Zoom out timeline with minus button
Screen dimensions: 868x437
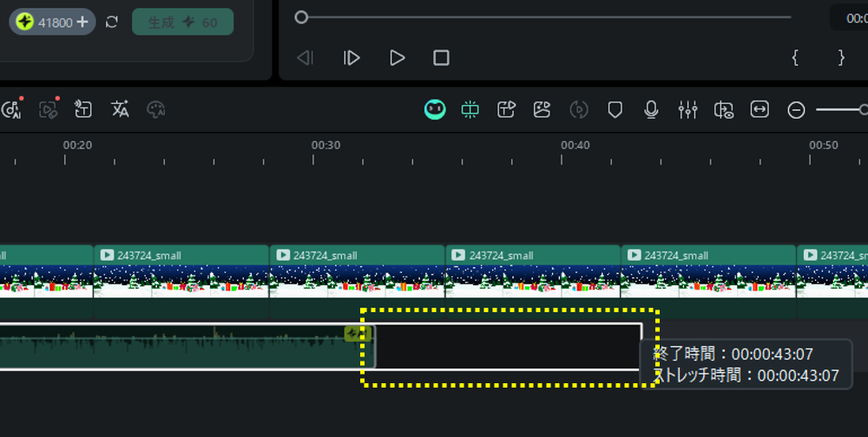click(x=796, y=109)
